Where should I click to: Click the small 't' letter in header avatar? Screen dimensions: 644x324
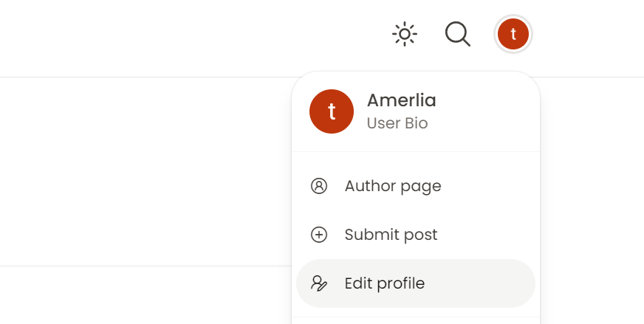(513, 34)
